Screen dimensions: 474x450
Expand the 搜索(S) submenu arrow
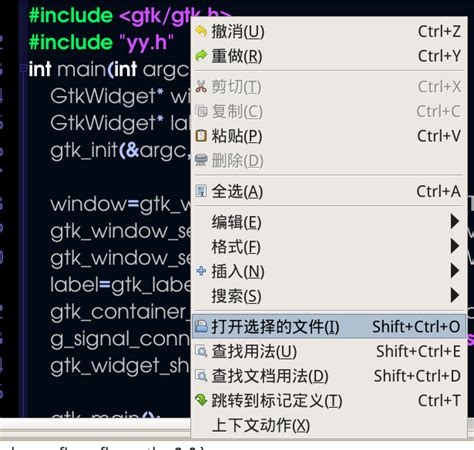click(455, 295)
